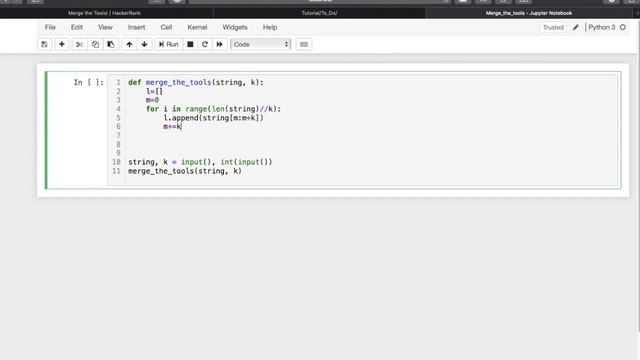Open the Help menu
The image size is (640, 360).
[x=270, y=27]
